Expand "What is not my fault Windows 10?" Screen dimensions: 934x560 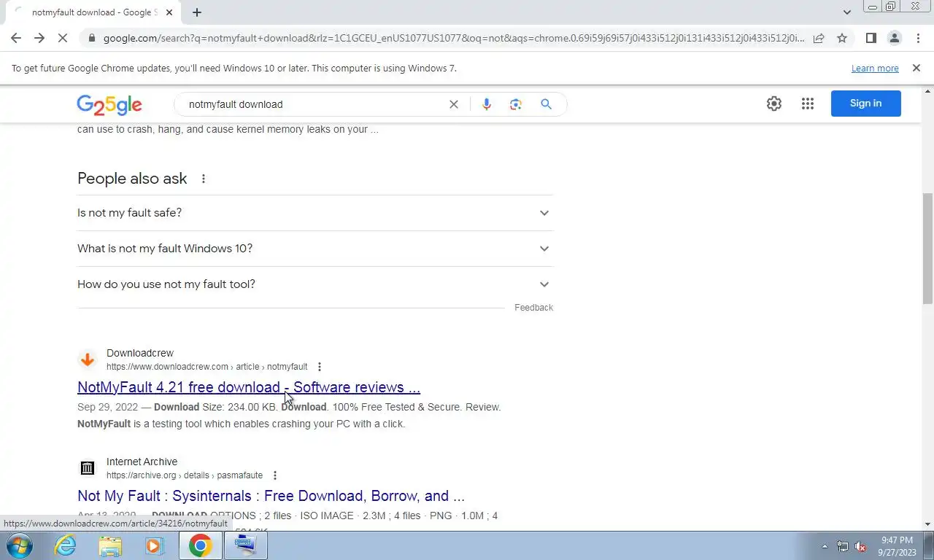tap(315, 249)
